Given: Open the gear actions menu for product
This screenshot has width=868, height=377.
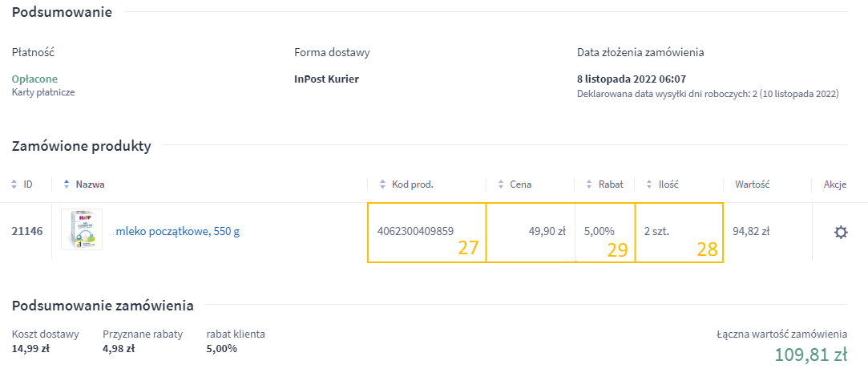Looking at the screenshot, I should point(840,232).
